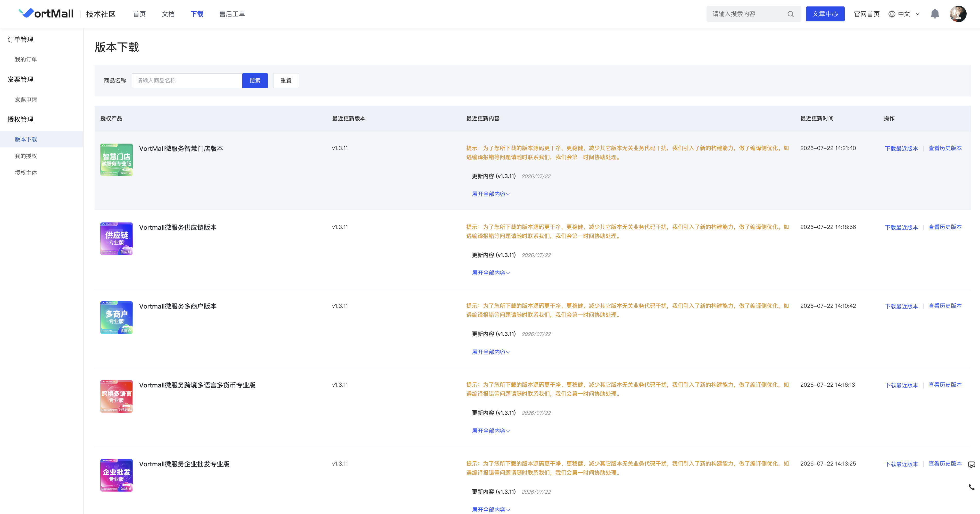
Task: Open the user avatar profile menu
Action: click(958, 14)
